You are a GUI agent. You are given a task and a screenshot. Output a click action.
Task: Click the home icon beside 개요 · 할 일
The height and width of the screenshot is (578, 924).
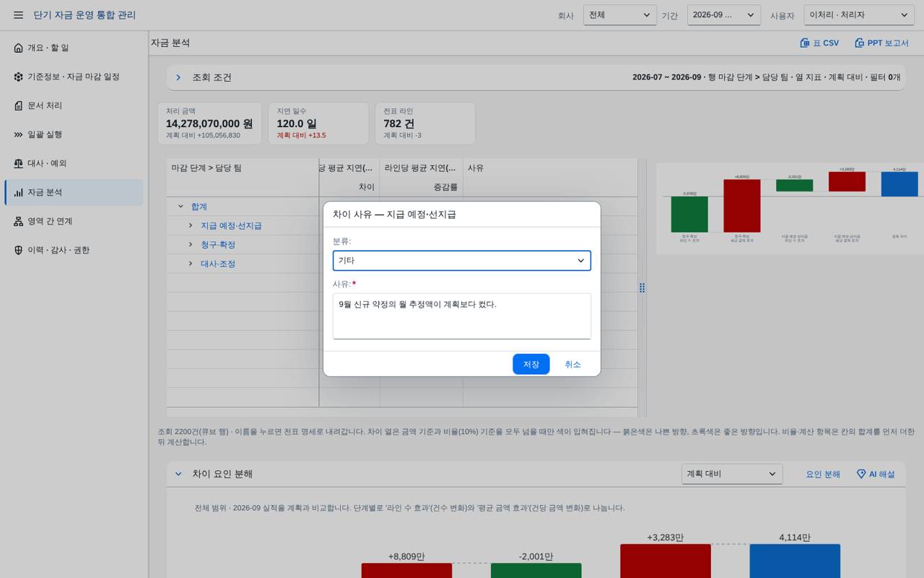click(19, 48)
